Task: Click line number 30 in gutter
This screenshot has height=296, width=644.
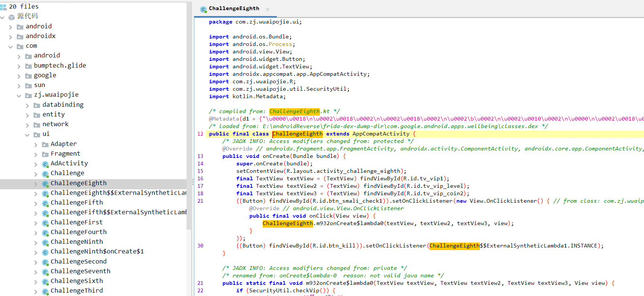Action: [200, 246]
